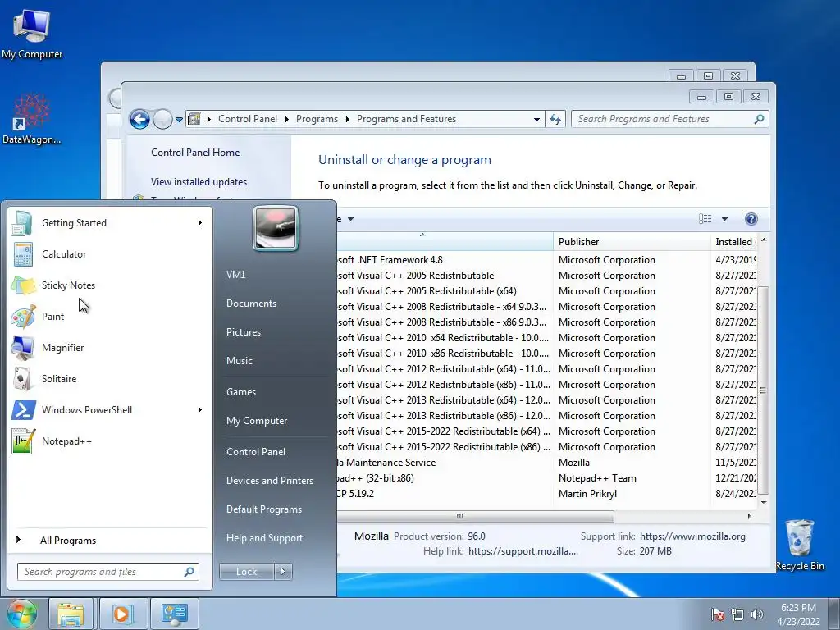Open View installed updates link

click(x=199, y=182)
